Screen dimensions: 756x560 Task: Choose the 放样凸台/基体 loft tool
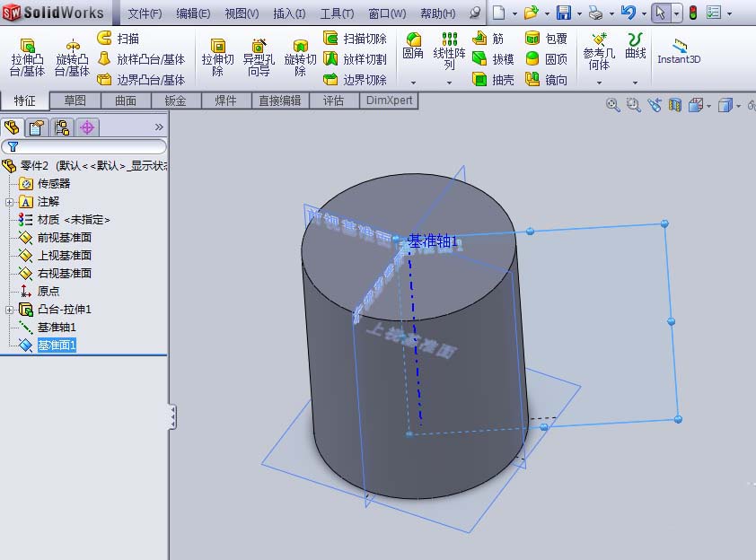click(x=141, y=59)
